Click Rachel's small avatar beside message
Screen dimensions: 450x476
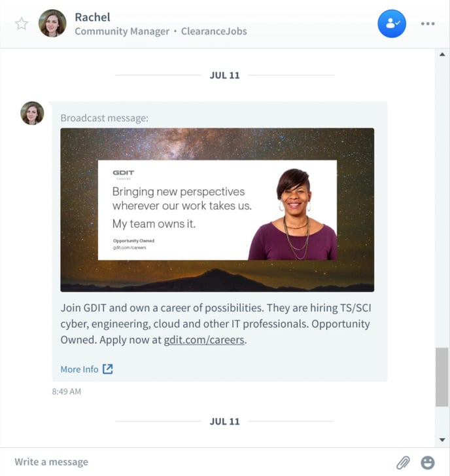[x=32, y=113]
